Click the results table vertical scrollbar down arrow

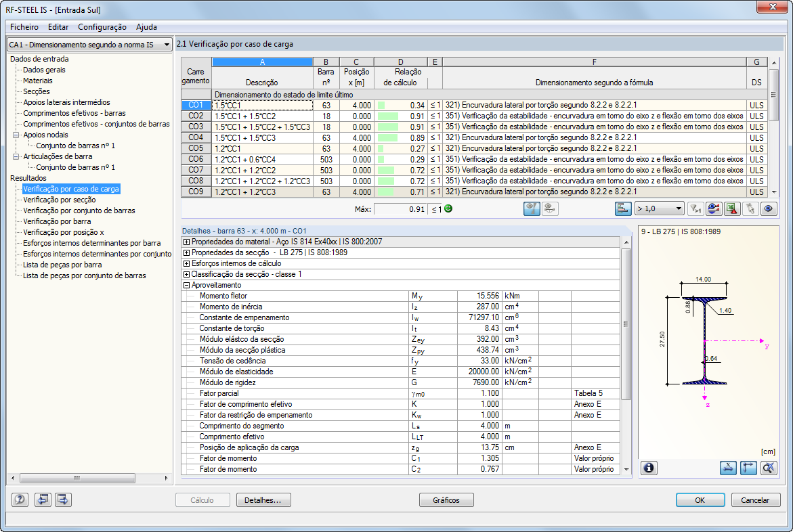774,192
